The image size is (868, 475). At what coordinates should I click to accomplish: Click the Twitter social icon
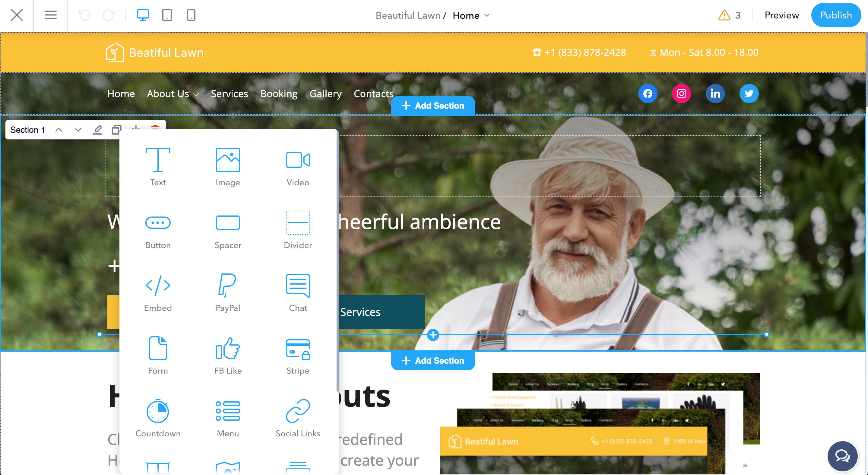[x=749, y=93]
